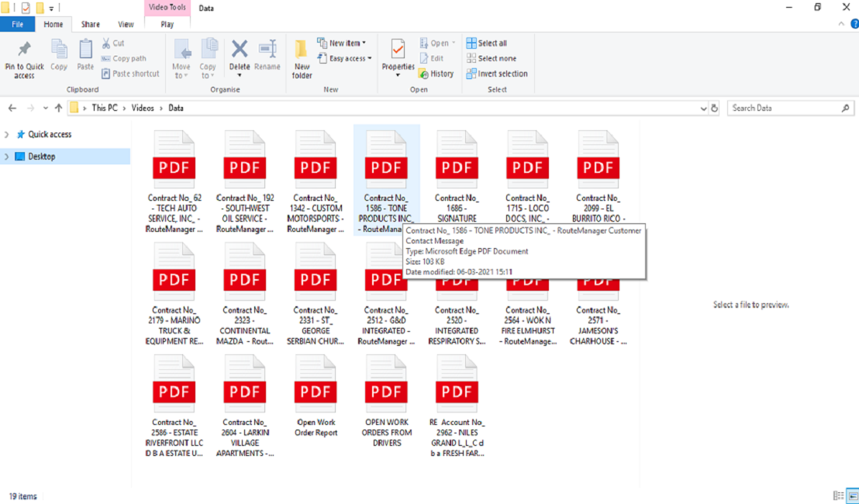The height and width of the screenshot is (504, 859).
Task: Click the Paste clipboard icon
Action: 85,49
